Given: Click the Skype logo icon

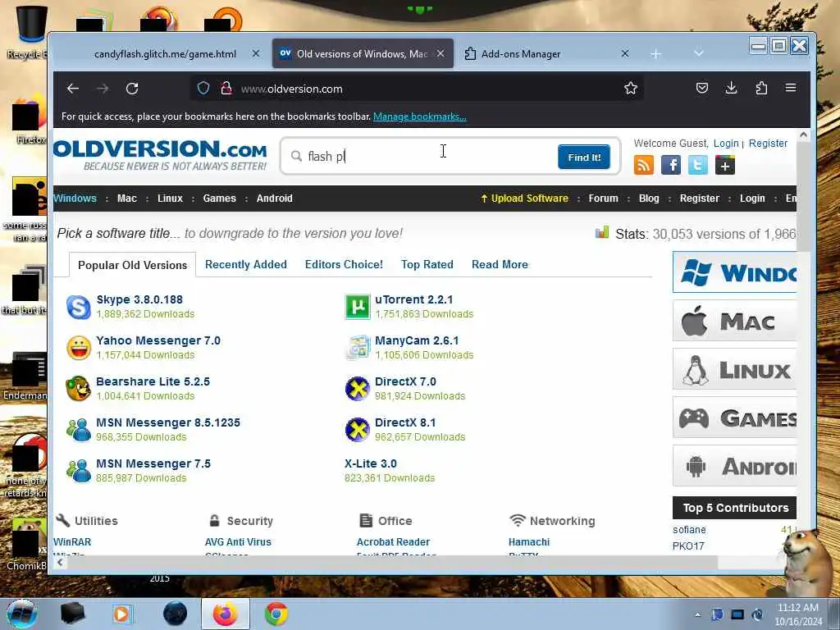Looking at the screenshot, I should [78, 307].
